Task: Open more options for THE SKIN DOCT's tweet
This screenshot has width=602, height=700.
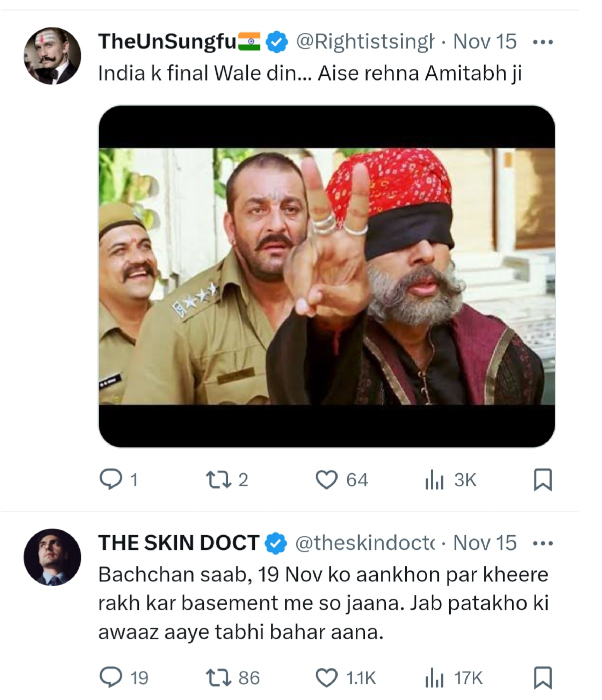Action: [543, 543]
